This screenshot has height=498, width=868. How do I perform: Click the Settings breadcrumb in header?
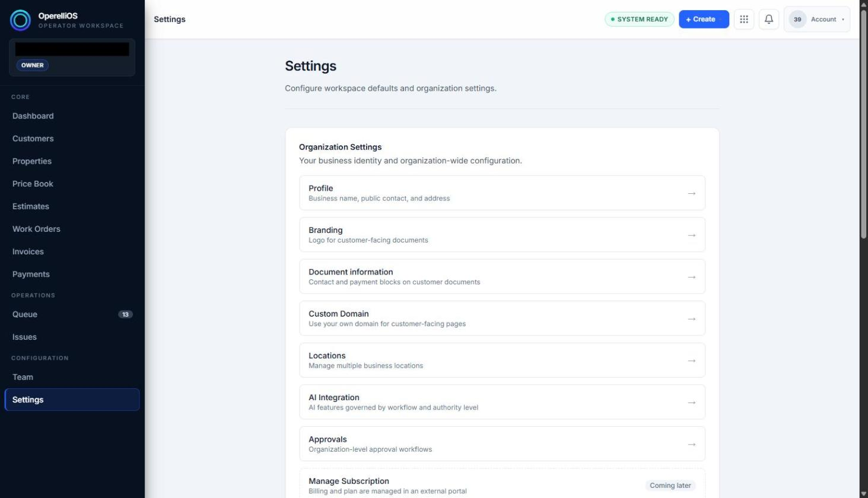(x=170, y=19)
